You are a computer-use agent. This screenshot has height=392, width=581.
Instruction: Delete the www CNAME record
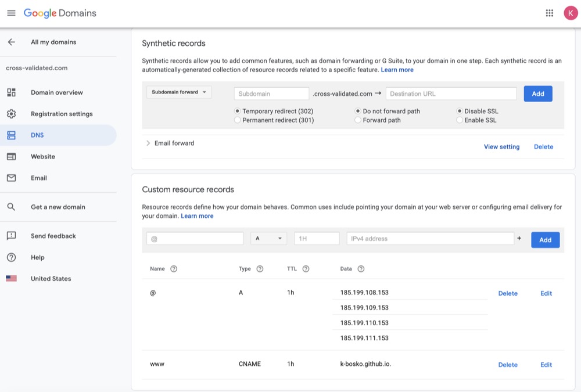click(x=507, y=365)
